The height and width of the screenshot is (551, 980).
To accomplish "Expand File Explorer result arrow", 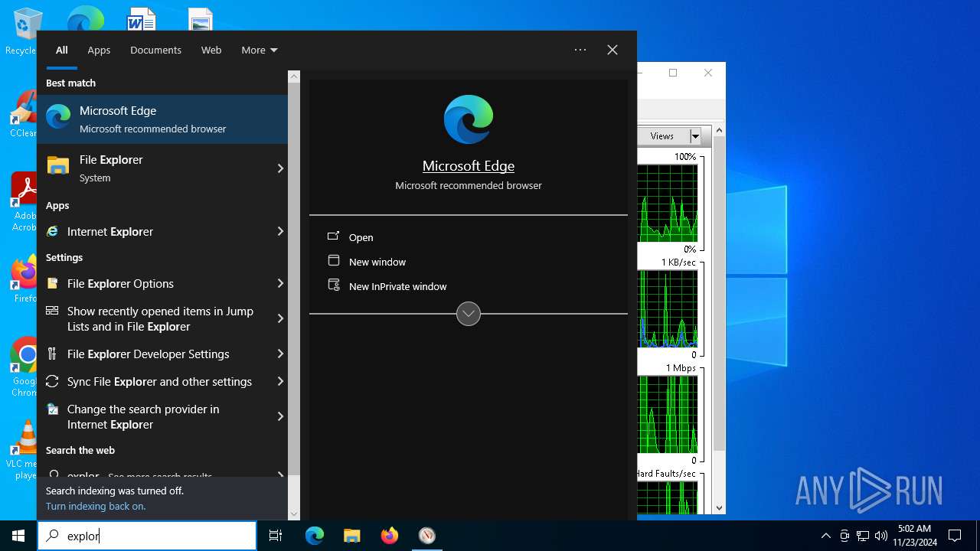I will pos(280,168).
